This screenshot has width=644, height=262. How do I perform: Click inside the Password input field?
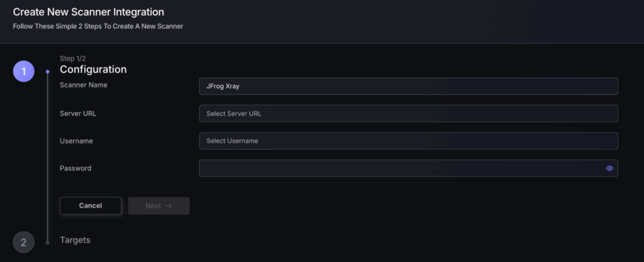(x=400, y=168)
